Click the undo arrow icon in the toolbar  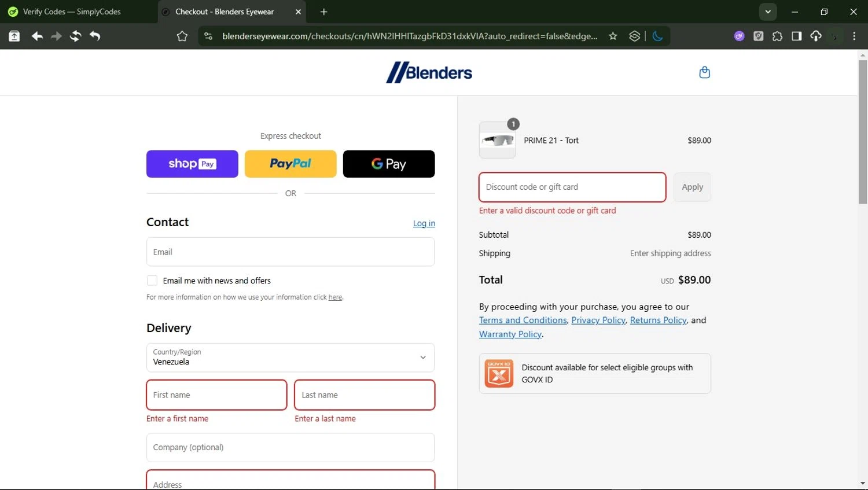pyautogui.click(x=95, y=36)
